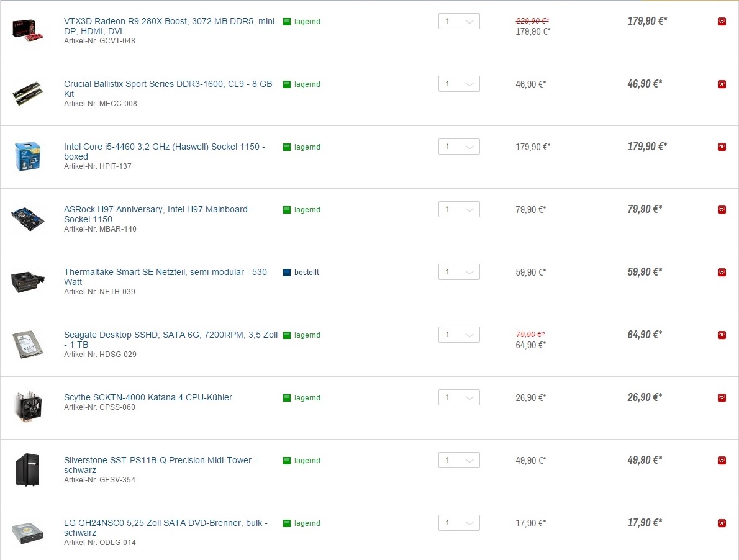This screenshot has width=739, height=560.
Task: Remove Silverstone SST-PS11B-Q case from cart
Action: click(722, 460)
